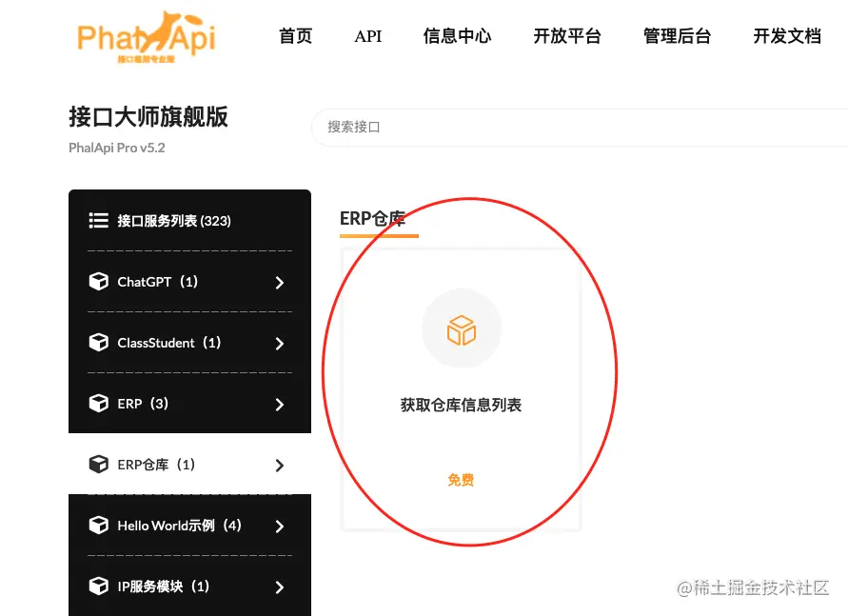Focus the 搜索接口 search field
The width and height of the screenshot is (848, 616).
[580, 127]
